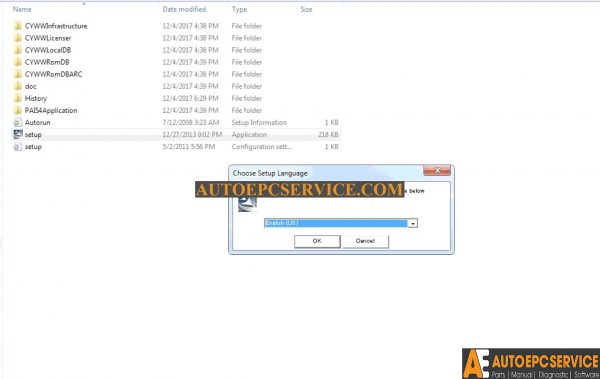Click the setup application file icon
This screenshot has height=379, width=600.
[18, 134]
